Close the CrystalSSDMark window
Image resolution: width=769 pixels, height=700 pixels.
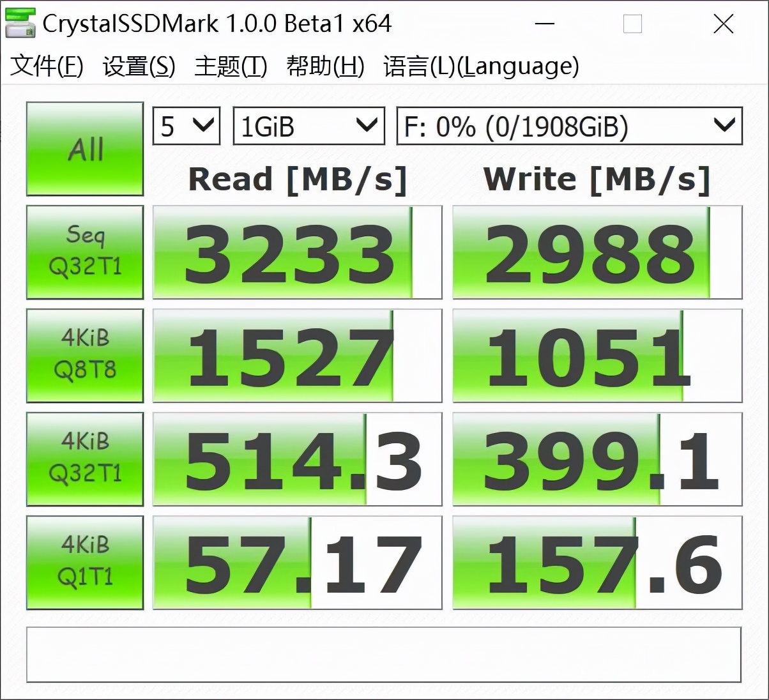pos(723,24)
